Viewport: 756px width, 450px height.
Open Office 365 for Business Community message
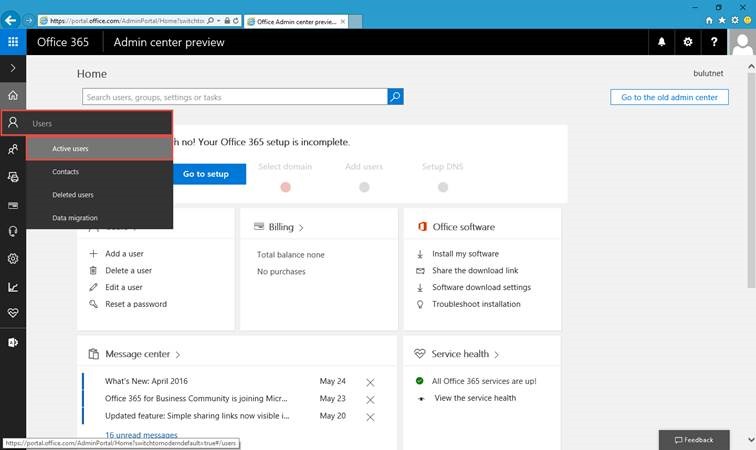click(x=196, y=398)
